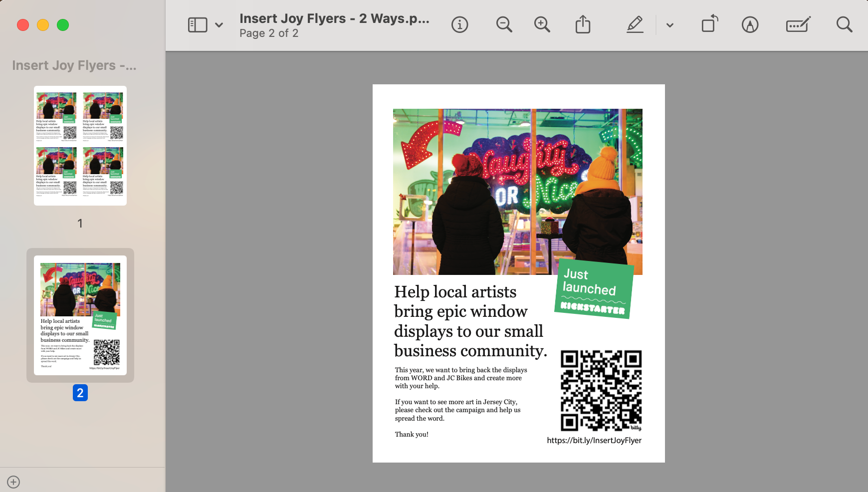Screen dimensions: 868x492
Task: Rotate the page with the rotate icon
Action: click(709, 24)
